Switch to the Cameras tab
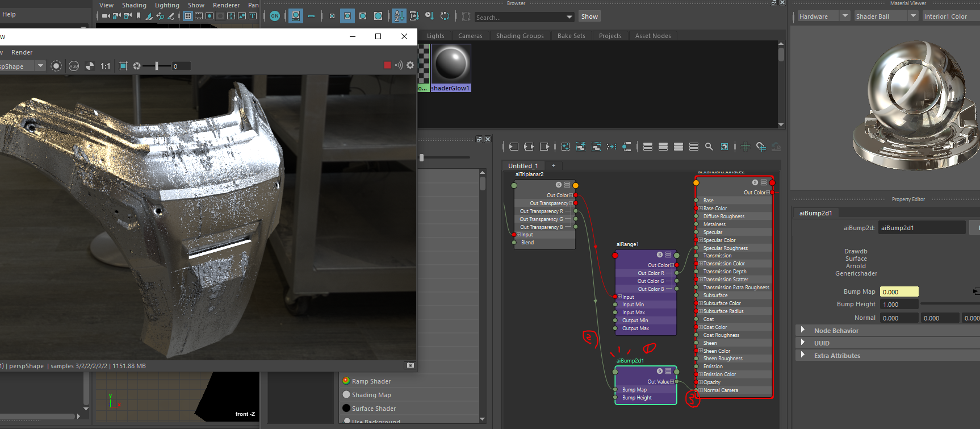 [x=470, y=36]
